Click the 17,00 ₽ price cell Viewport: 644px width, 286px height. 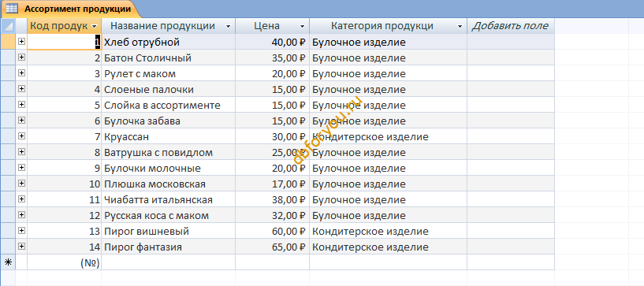(x=272, y=184)
